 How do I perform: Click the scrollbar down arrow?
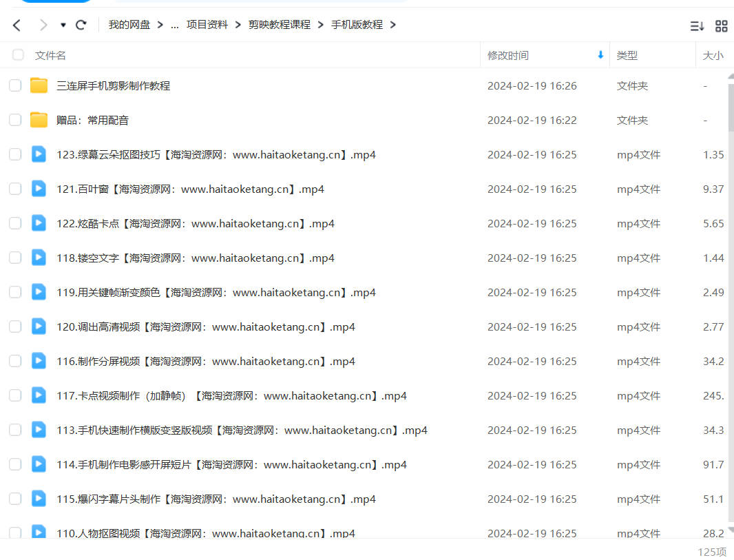(x=731, y=530)
